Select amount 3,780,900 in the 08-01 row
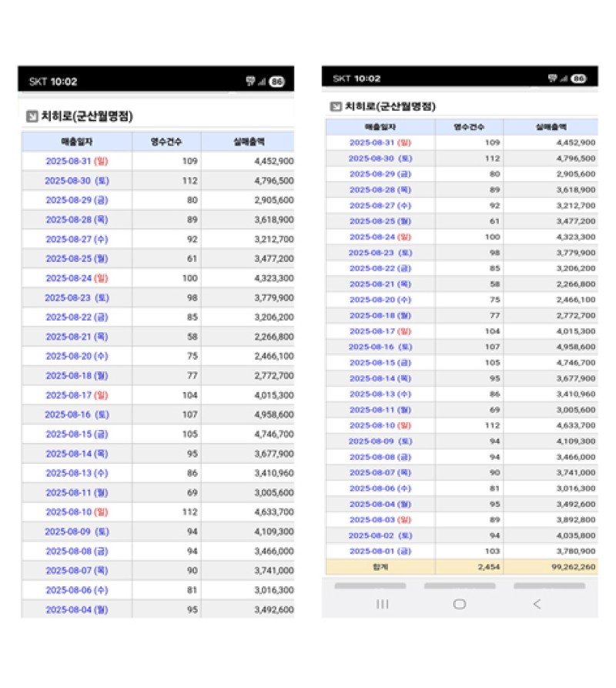Image resolution: width=616 pixels, height=688 pixels. pyautogui.click(x=576, y=551)
